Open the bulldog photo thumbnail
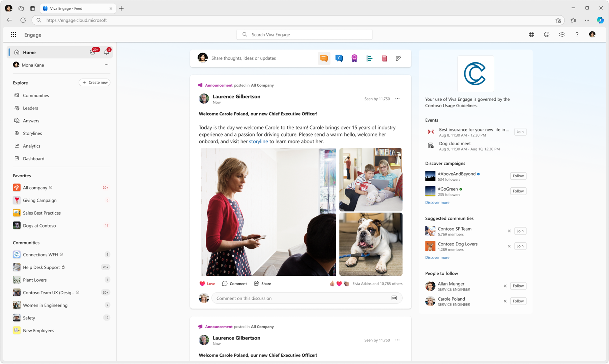Image resolution: width=609 pixels, height=364 pixels. 371,244
